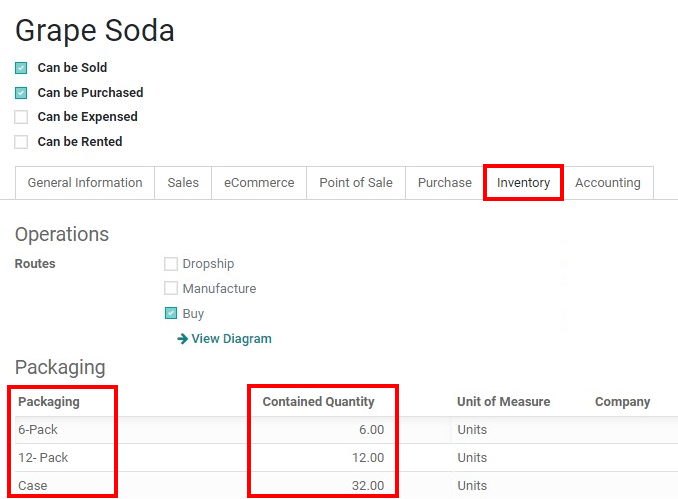
Task: Check the Dropship route checkbox
Action: [x=171, y=264]
